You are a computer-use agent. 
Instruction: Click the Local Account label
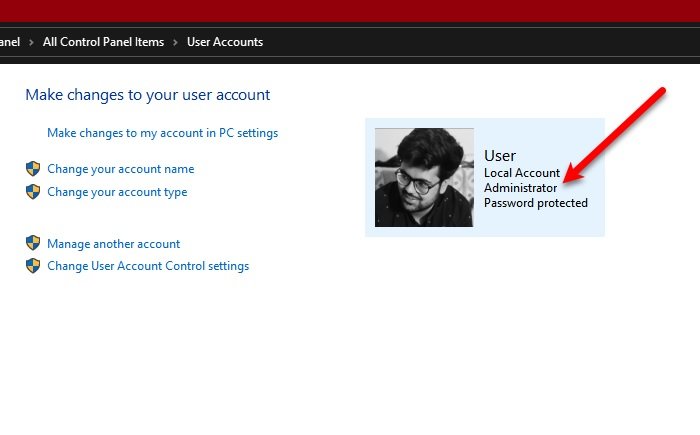(522, 173)
